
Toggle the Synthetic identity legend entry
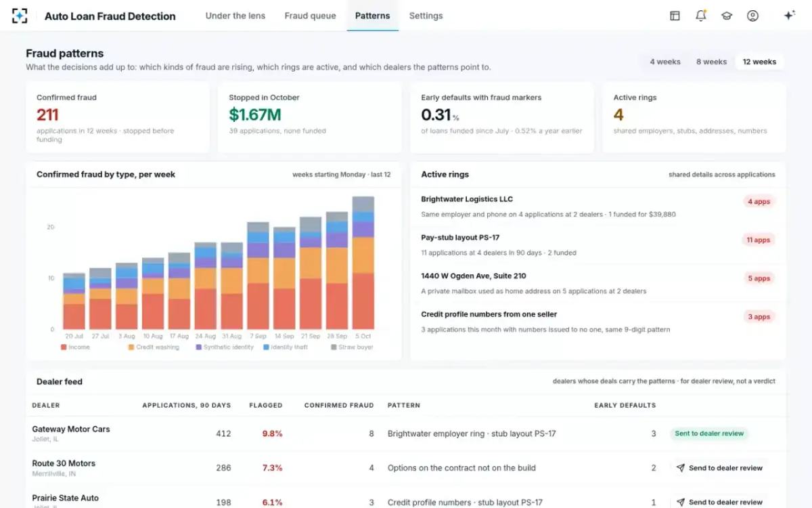point(225,347)
